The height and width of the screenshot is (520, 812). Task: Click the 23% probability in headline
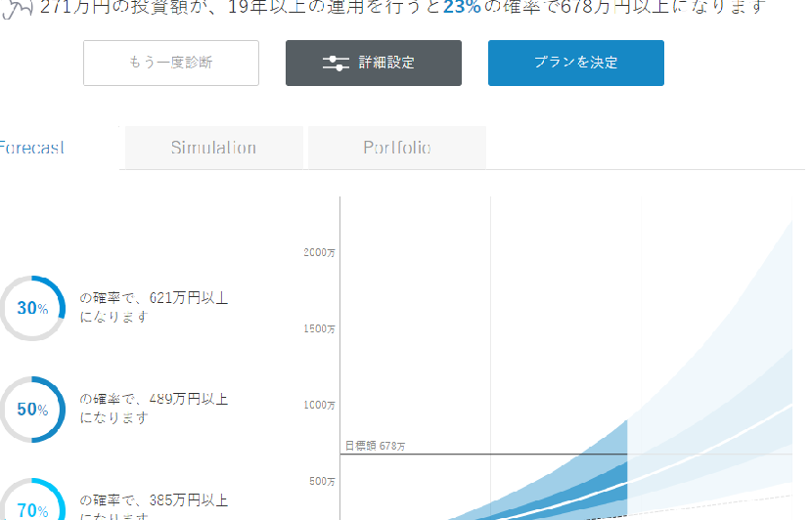[x=462, y=7]
